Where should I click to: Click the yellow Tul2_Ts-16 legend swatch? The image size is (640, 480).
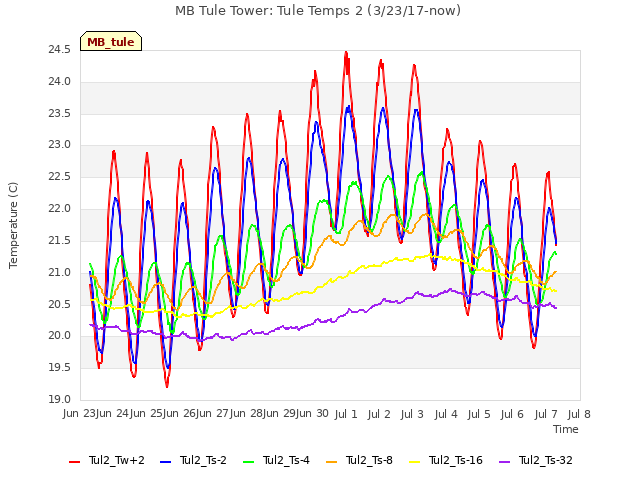tap(414, 462)
